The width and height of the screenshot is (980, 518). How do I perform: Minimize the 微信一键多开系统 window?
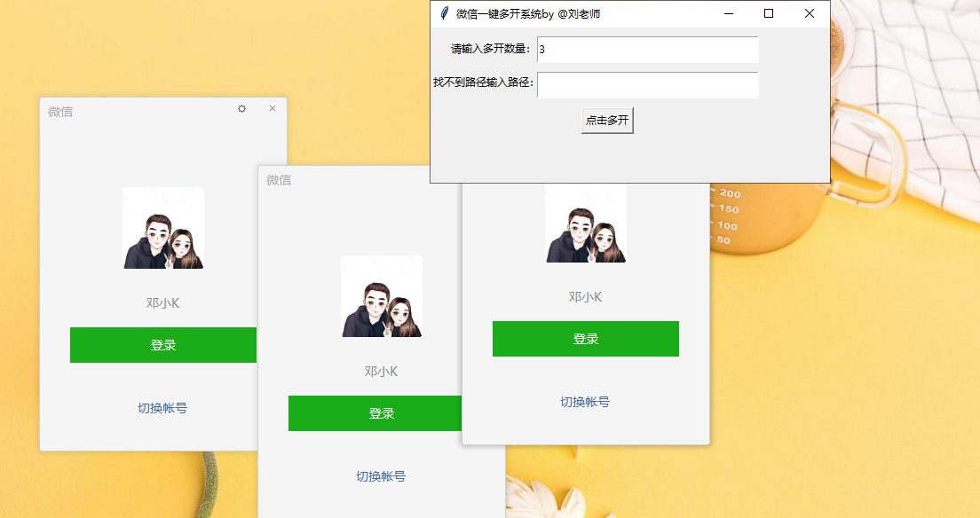coord(729,14)
